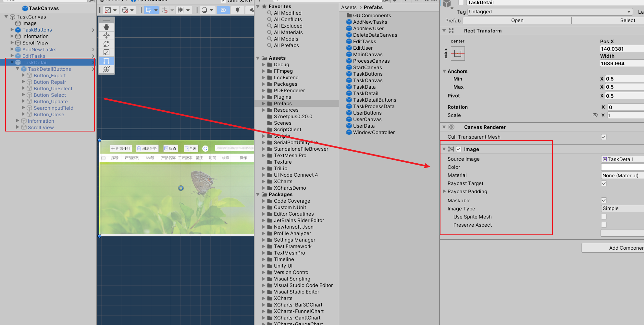Click Assets in the breadcrumb path
Image resolution: width=644 pixels, height=325 pixels.
(349, 7)
